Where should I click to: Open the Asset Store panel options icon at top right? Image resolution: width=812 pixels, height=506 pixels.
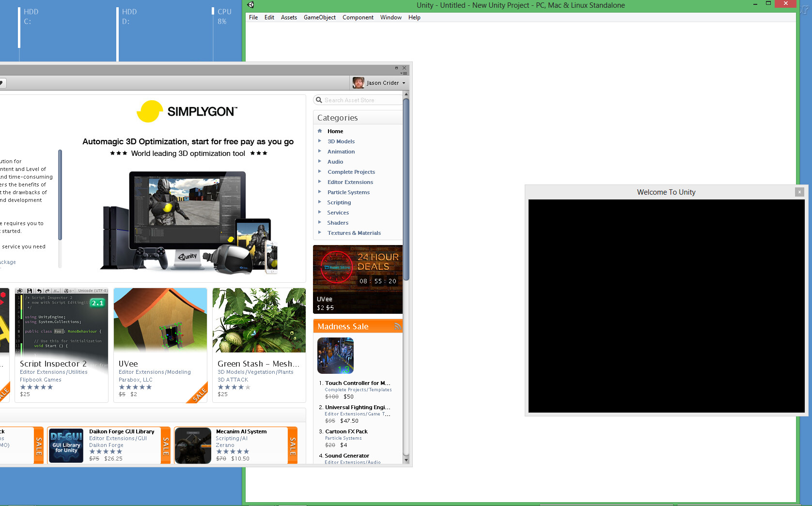[x=405, y=73]
